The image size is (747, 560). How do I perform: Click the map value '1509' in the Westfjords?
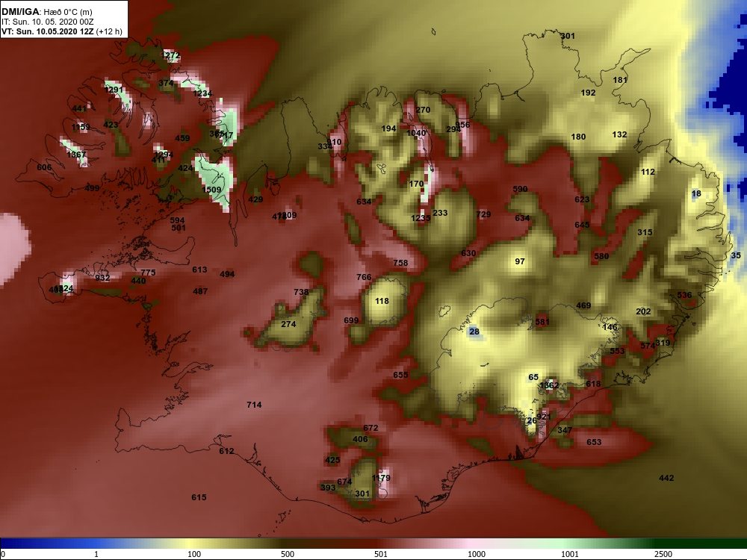[x=211, y=190]
